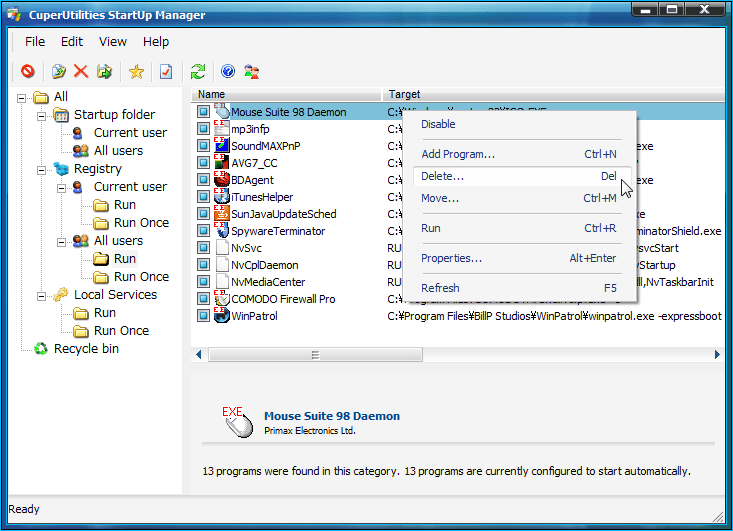
Task: Click the horizontal scrollbar thumb
Action: tap(316, 355)
